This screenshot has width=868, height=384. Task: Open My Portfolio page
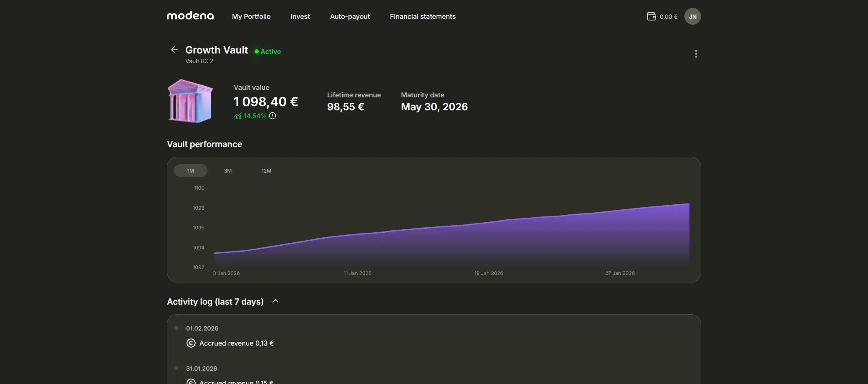[251, 17]
